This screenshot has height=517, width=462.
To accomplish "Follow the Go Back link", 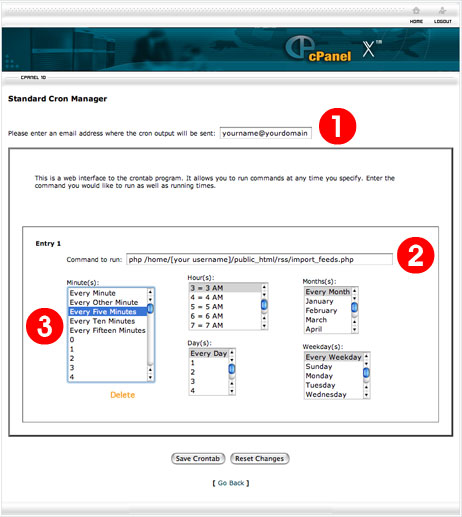I will coord(231,483).
